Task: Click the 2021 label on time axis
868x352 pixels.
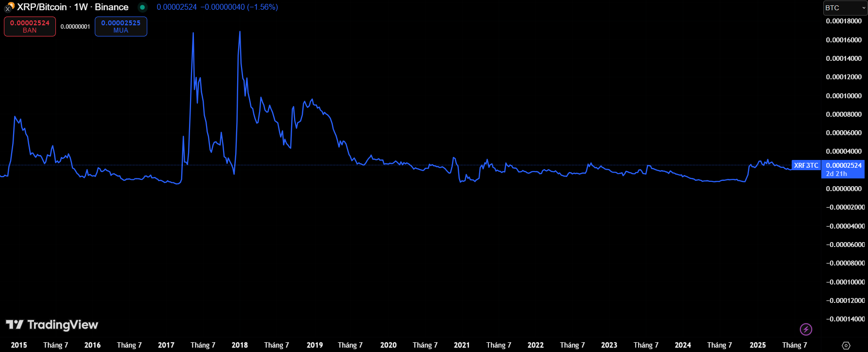Action: 462,345
